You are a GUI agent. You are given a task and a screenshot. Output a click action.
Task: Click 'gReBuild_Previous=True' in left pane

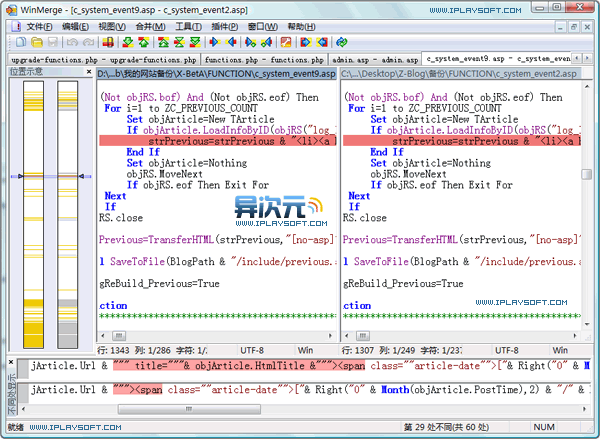(160, 284)
